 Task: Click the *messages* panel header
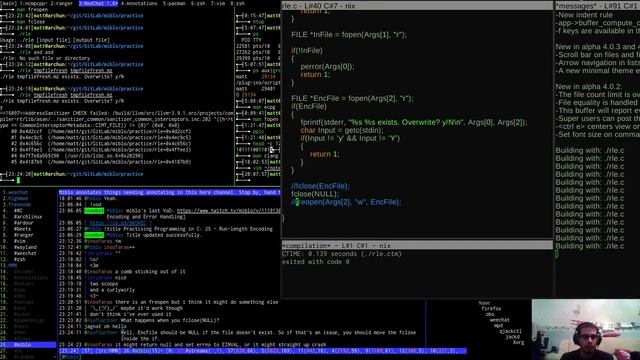click(x=597, y=6)
